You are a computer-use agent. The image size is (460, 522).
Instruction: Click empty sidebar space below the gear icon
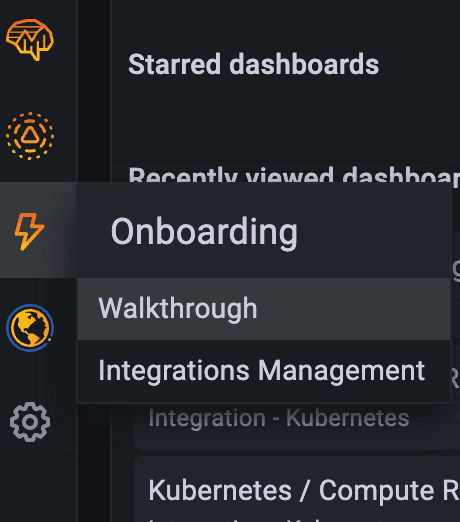pyautogui.click(x=38, y=483)
